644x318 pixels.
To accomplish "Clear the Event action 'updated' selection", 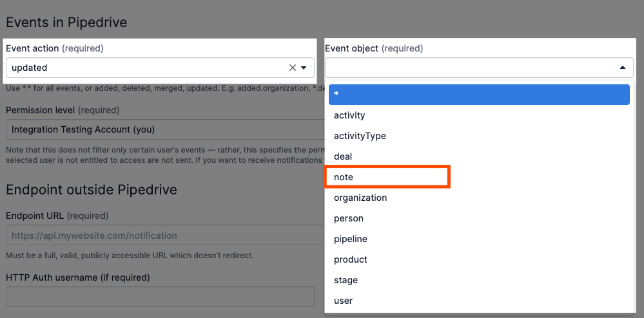I will click(x=293, y=68).
